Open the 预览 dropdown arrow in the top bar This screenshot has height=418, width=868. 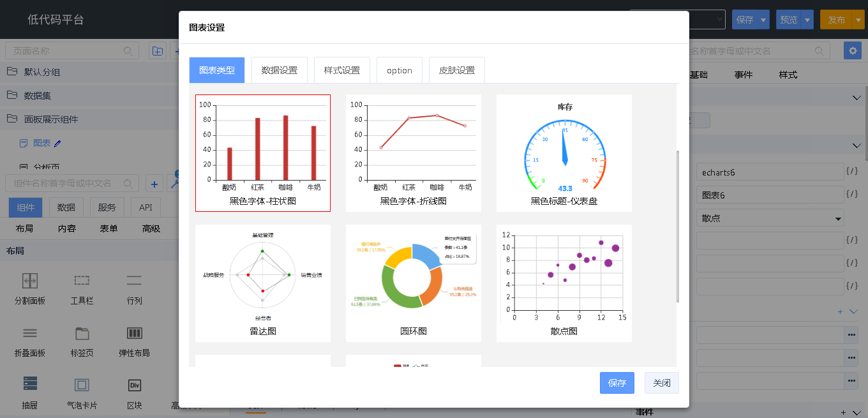click(807, 20)
